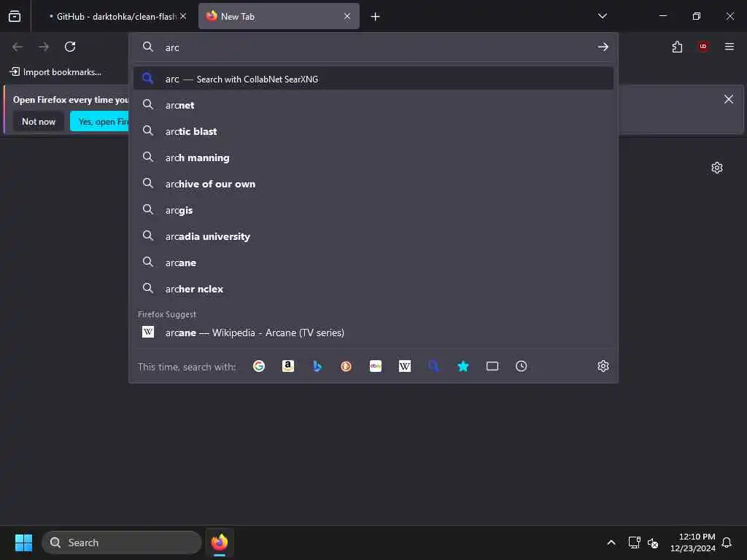Open the muted volume tray icon
747x560 pixels.
(653, 542)
